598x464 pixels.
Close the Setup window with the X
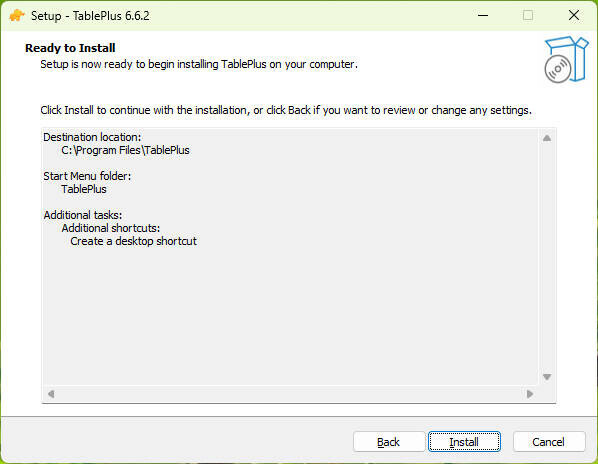pos(574,16)
